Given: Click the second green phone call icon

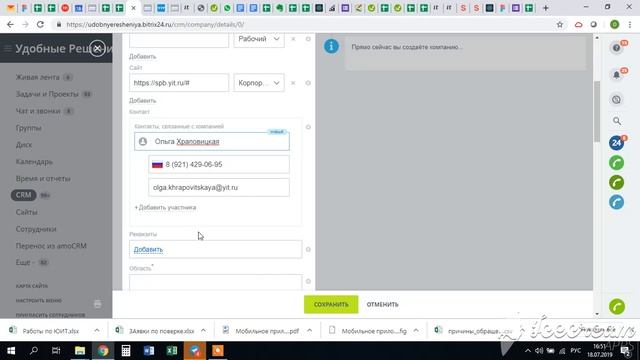Looking at the screenshot, I should point(617,182).
